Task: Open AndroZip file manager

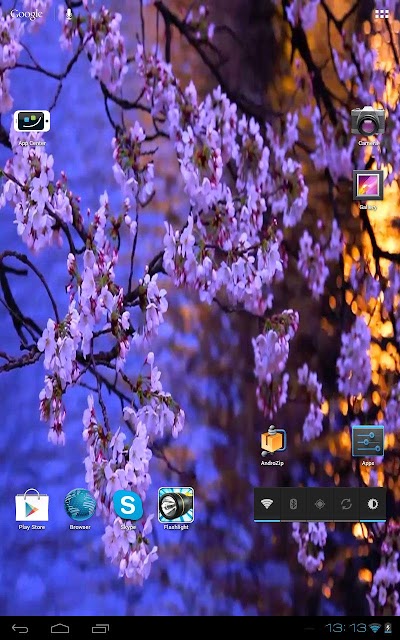Action: [272, 446]
